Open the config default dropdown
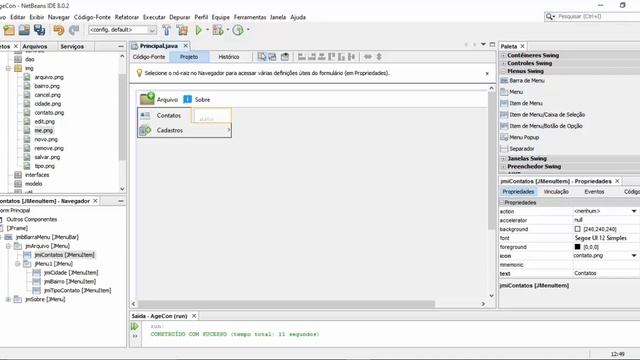 152,30
